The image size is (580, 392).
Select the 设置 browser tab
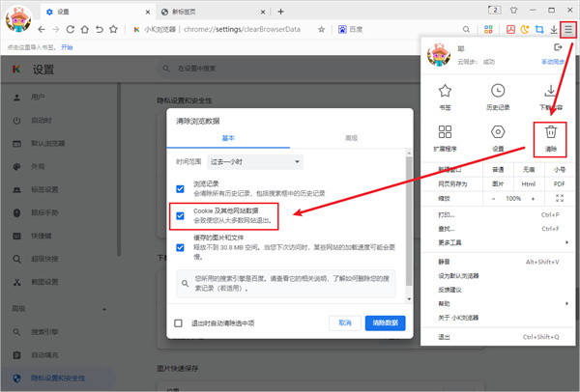click(x=97, y=12)
